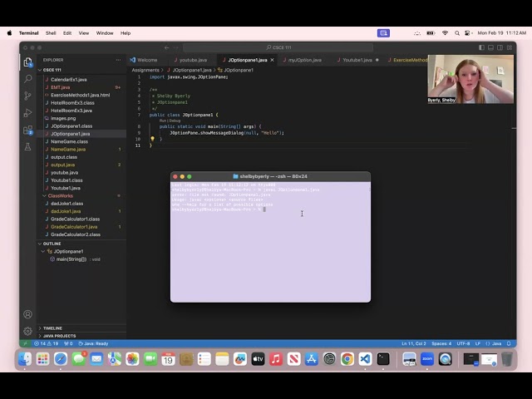This screenshot has height=399, width=532.
Task: Open remote window indicator in status bar
Action: coord(25,343)
